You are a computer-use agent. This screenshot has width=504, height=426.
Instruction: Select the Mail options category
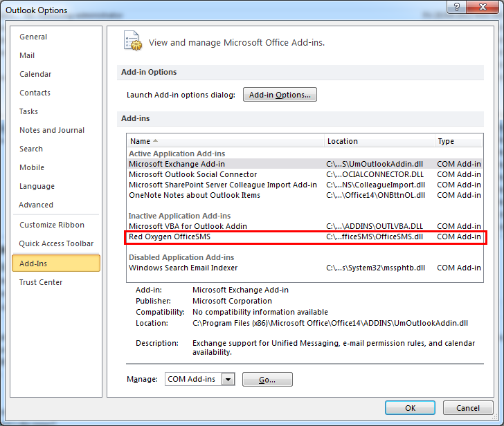pos(27,55)
